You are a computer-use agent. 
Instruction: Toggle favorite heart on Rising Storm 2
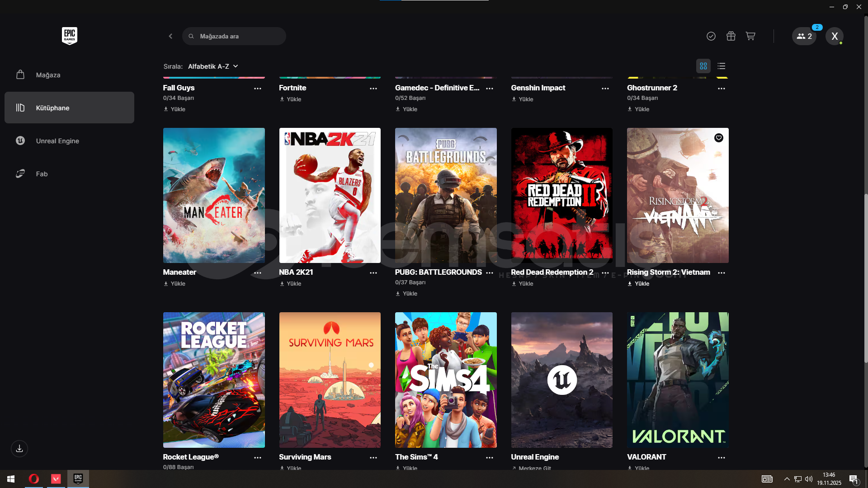719,138
